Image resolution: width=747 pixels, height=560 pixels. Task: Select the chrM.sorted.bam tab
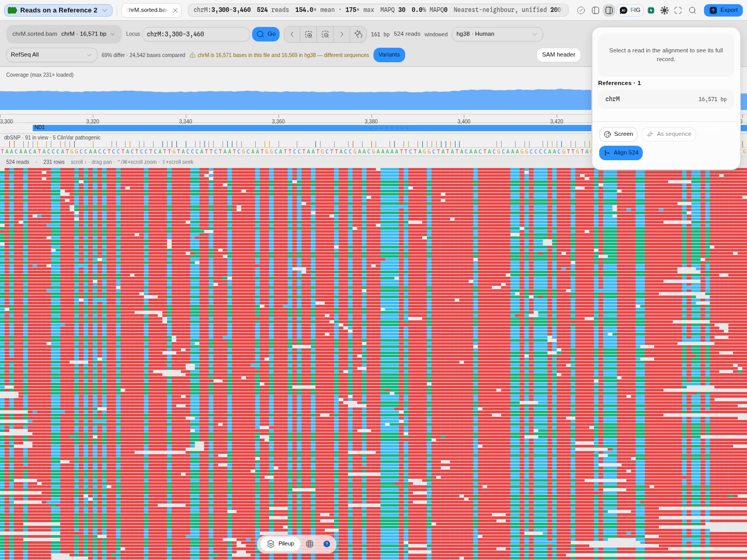(x=147, y=10)
